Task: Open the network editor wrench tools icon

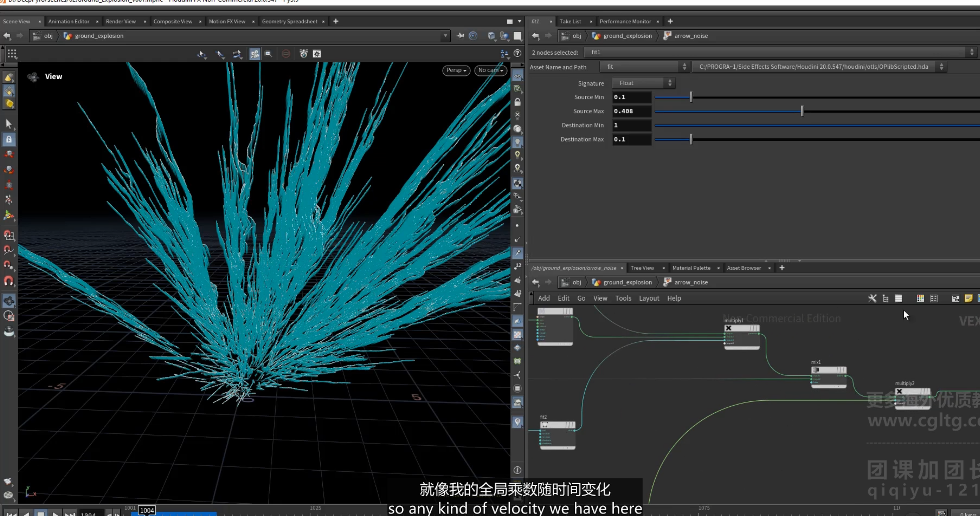Action: (872, 298)
